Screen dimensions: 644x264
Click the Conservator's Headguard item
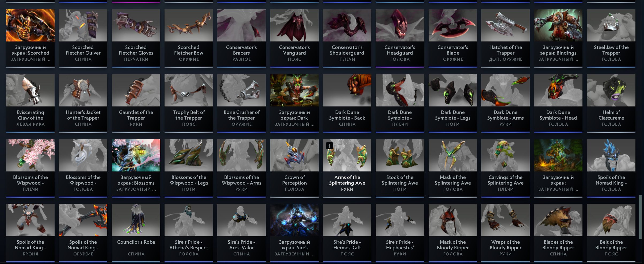click(x=400, y=38)
